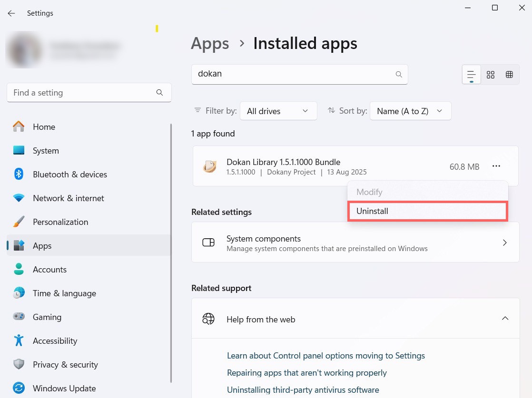The width and height of the screenshot is (532, 398).
Task: Open the Control panel options help link
Action: click(325, 356)
